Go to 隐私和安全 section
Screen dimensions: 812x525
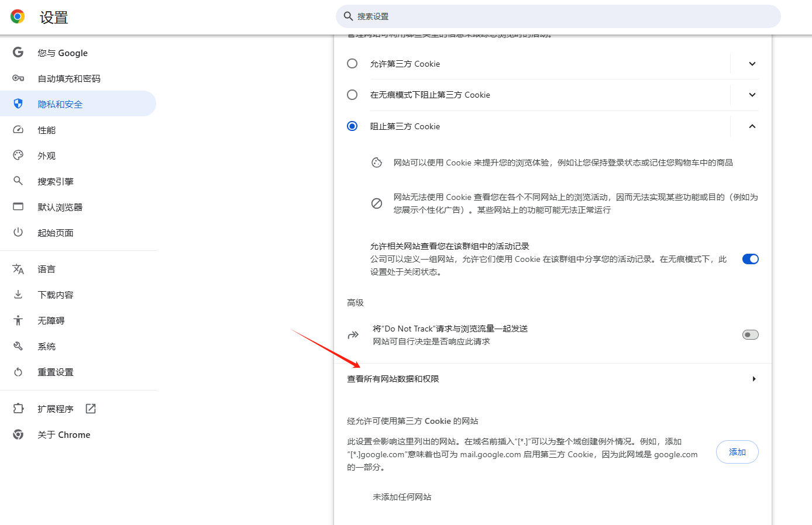click(78, 104)
